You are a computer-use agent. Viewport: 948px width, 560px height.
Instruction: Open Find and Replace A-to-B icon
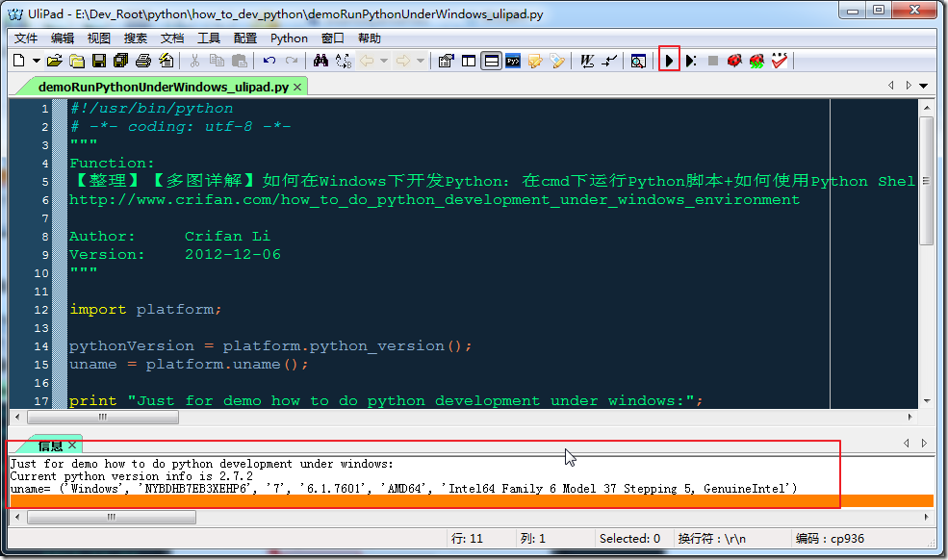click(x=344, y=61)
